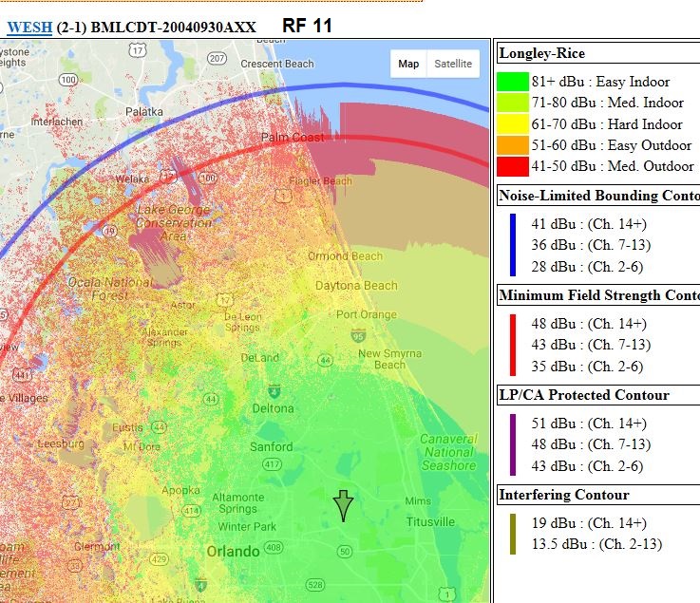The height and width of the screenshot is (603, 700).
Task: Click the green transmitter arrow marker
Action: pyautogui.click(x=343, y=506)
